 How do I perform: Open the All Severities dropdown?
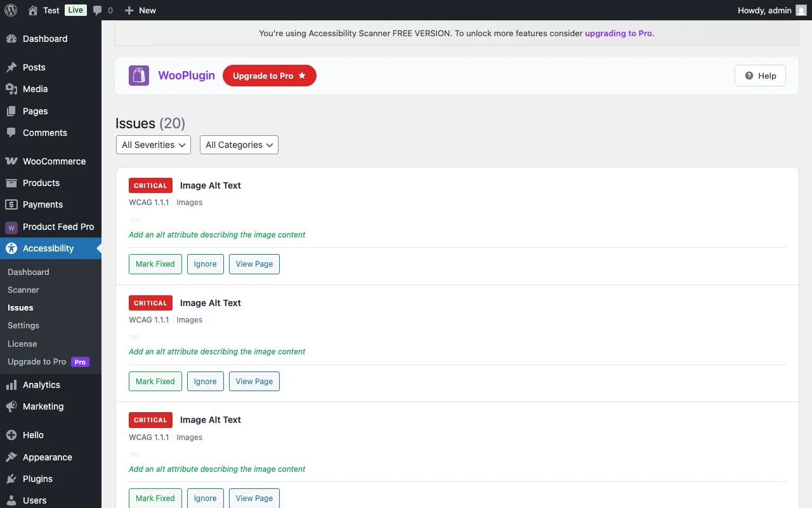pyautogui.click(x=153, y=145)
